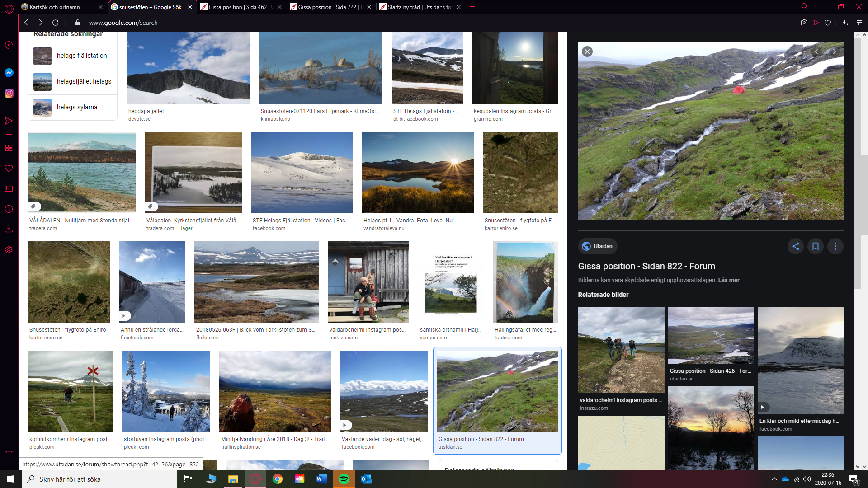Show next image in preview
The image size is (868, 488).
(835, 52)
